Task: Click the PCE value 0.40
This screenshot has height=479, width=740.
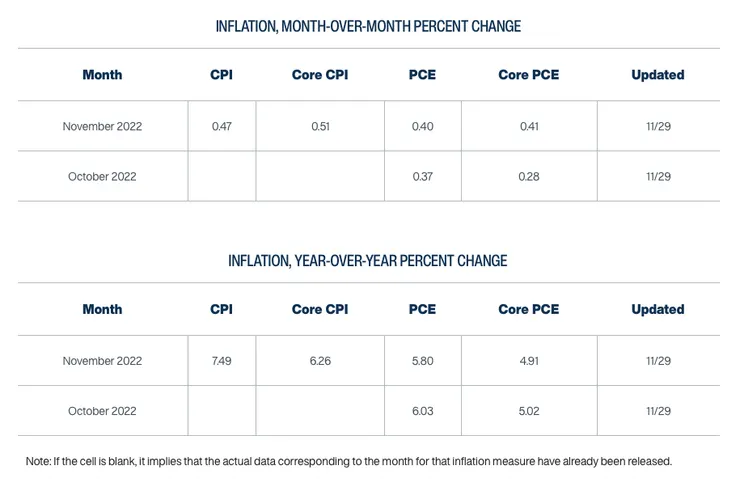Action: pos(422,127)
